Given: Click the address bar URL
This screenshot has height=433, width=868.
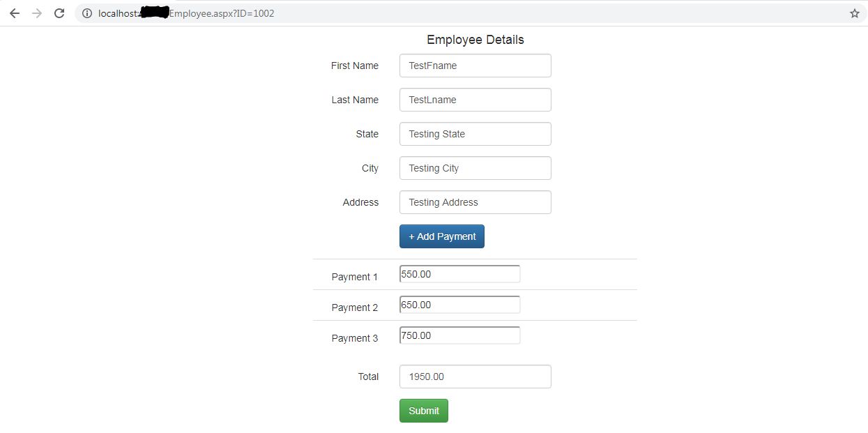Looking at the screenshot, I should 186,13.
